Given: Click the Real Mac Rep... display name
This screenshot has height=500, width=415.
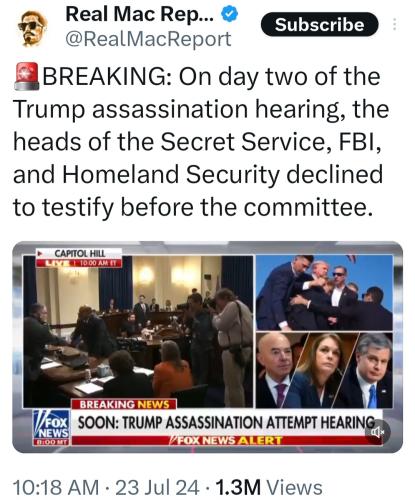Looking at the screenshot, I should click(140, 14).
